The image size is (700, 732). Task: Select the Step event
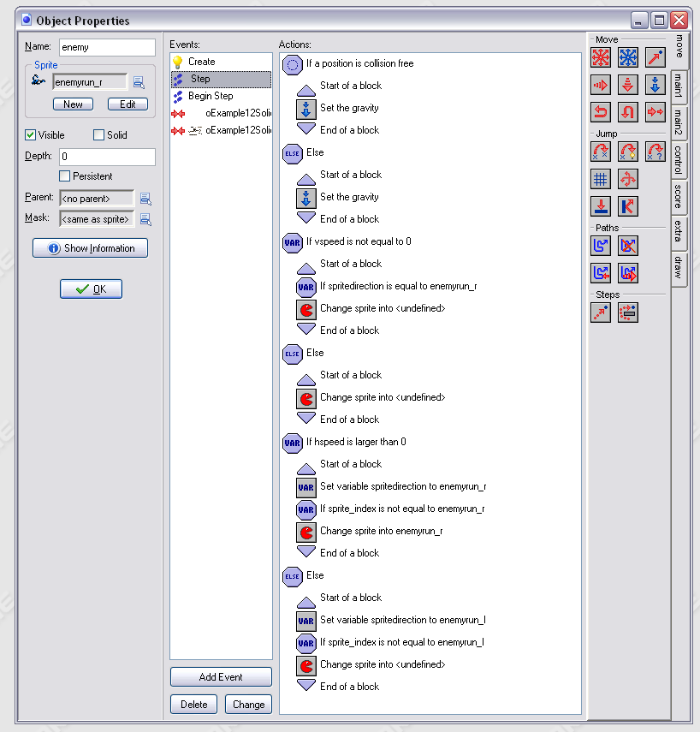[x=221, y=79]
